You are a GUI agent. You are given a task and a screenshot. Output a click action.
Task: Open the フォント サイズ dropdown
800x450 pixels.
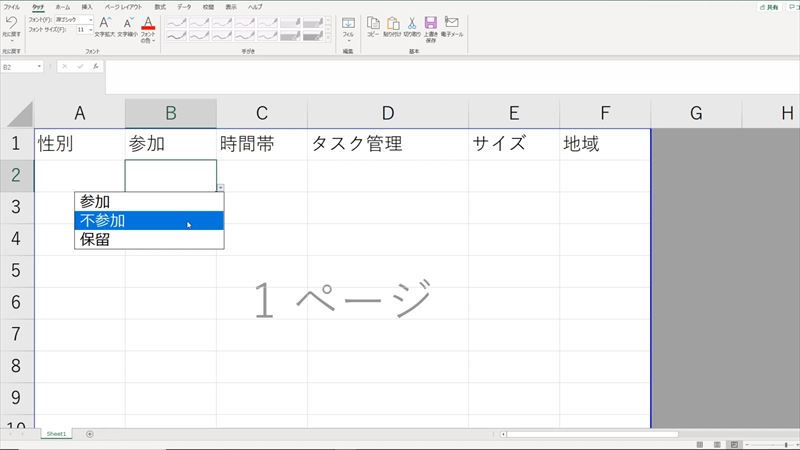[x=90, y=30]
